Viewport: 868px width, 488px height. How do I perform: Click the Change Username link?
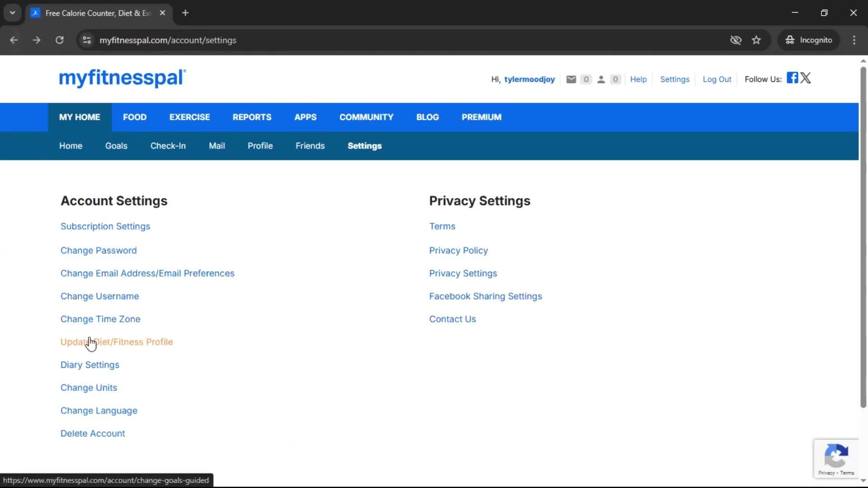point(100,296)
